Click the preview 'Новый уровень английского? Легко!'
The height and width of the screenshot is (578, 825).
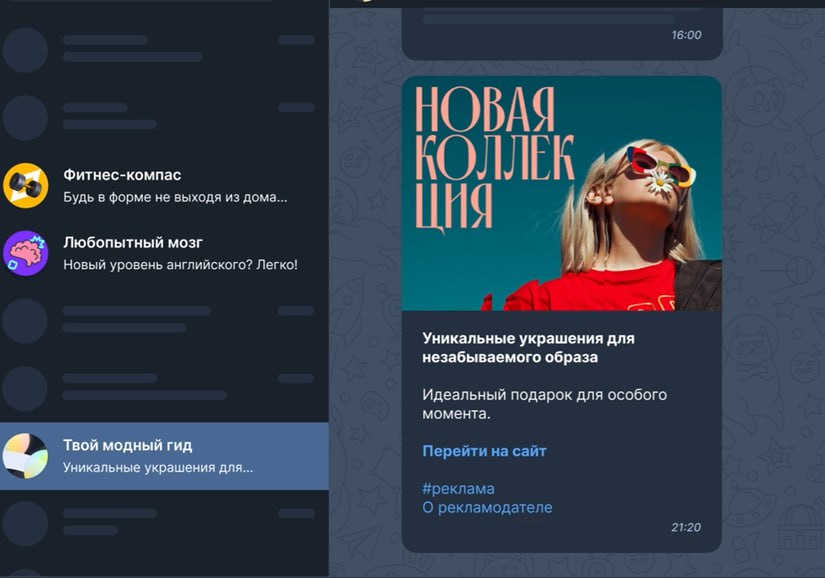180,265
